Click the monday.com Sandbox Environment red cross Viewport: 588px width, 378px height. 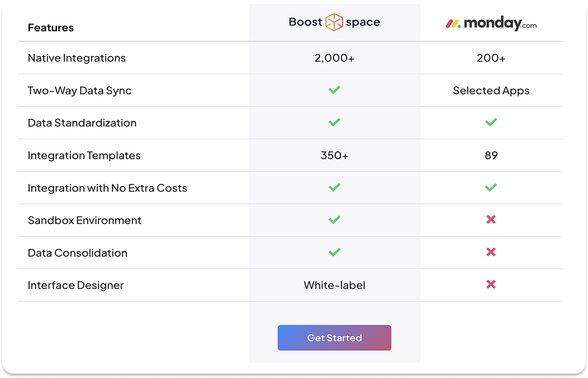point(491,220)
